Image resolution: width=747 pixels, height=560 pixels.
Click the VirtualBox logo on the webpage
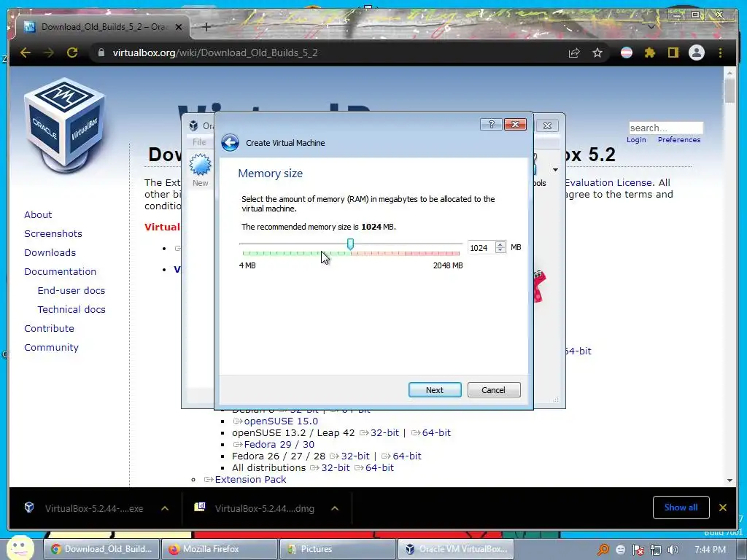(x=65, y=125)
